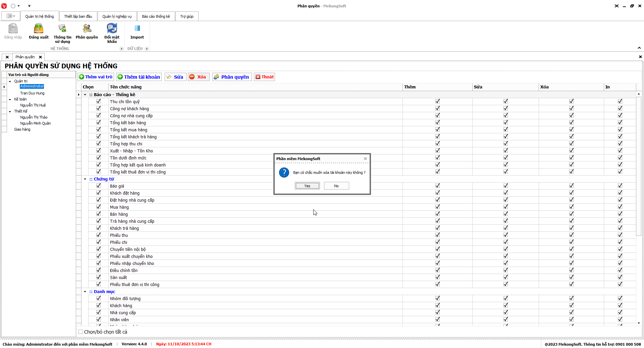Open dropdown next to the circle icon in title bar
Viewport: 644px width, 348px height.
pyautogui.click(x=19, y=6)
